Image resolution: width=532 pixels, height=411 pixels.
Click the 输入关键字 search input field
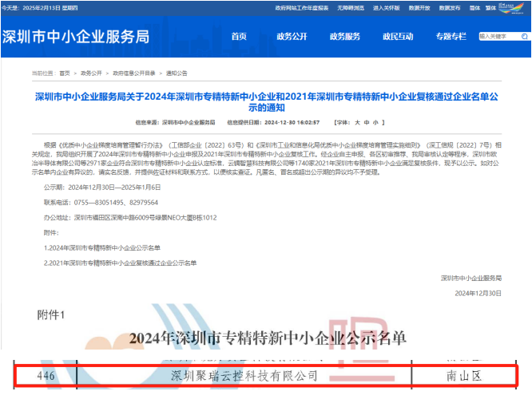pyautogui.click(x=500, y=36)
